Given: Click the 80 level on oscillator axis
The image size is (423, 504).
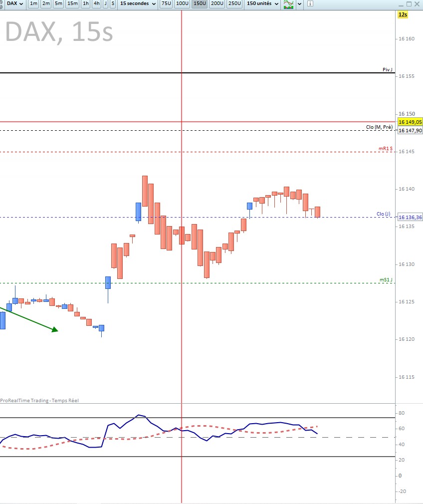Looking at the screenshot, I should click(x=401, y=413).
